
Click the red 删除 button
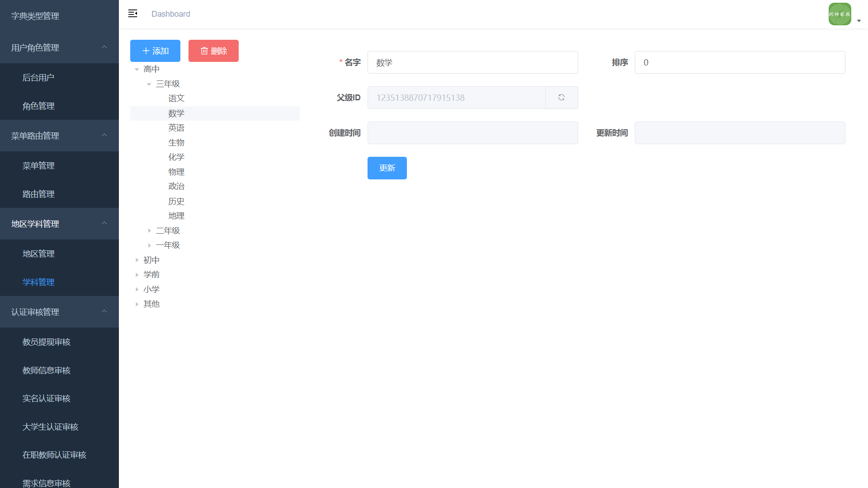click(x=213, y=51)
